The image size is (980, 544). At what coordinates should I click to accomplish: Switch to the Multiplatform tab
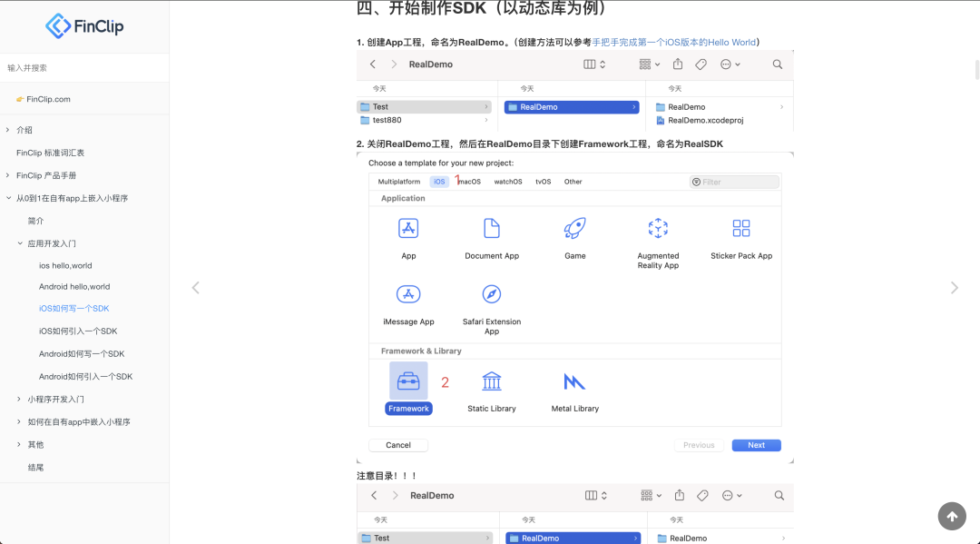(x=399, y=182)
